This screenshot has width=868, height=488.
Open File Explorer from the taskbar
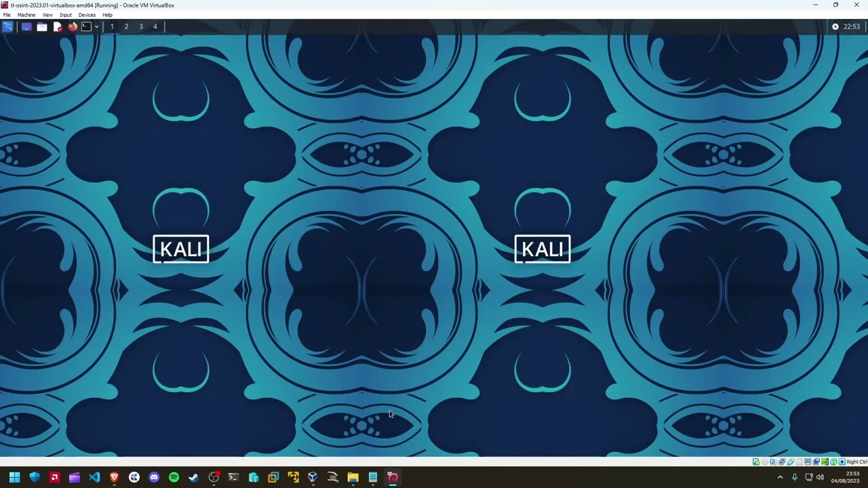pyautogui.click(x=353, y=477)
